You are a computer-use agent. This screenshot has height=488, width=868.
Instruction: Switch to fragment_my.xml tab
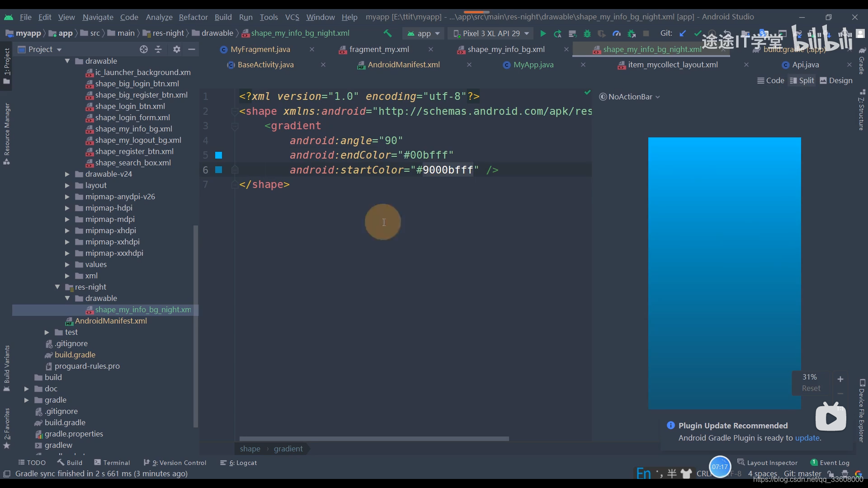click(x=379, y=49)
